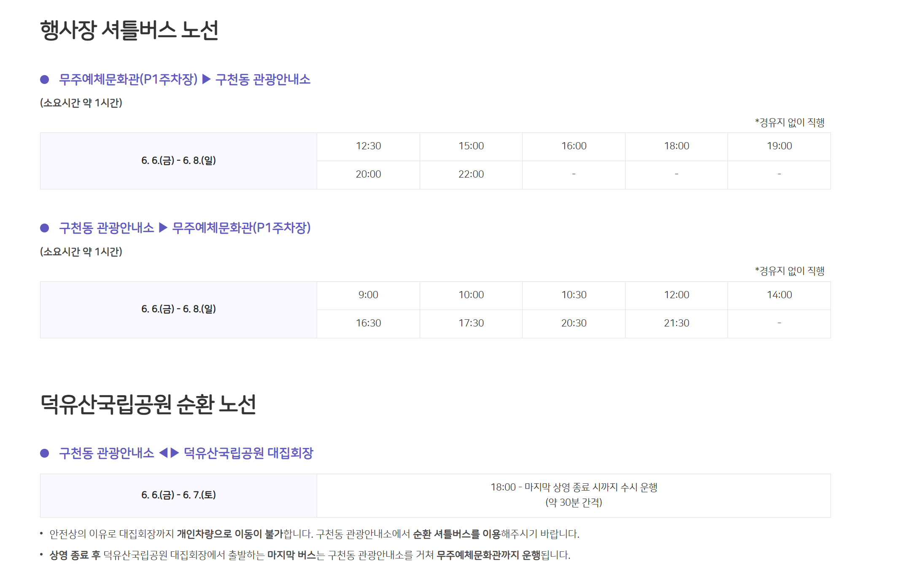The image size is (922, 588).
Task: Select the 12:30 departure time cell
Action: click(368, 146)
